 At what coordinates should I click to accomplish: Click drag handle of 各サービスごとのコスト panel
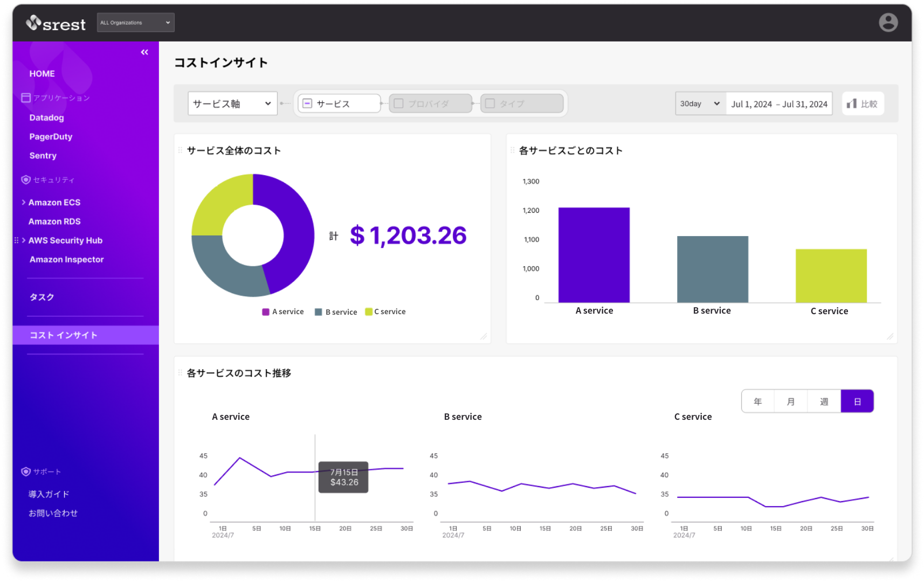pyautogui.click(x=512, y=150)
